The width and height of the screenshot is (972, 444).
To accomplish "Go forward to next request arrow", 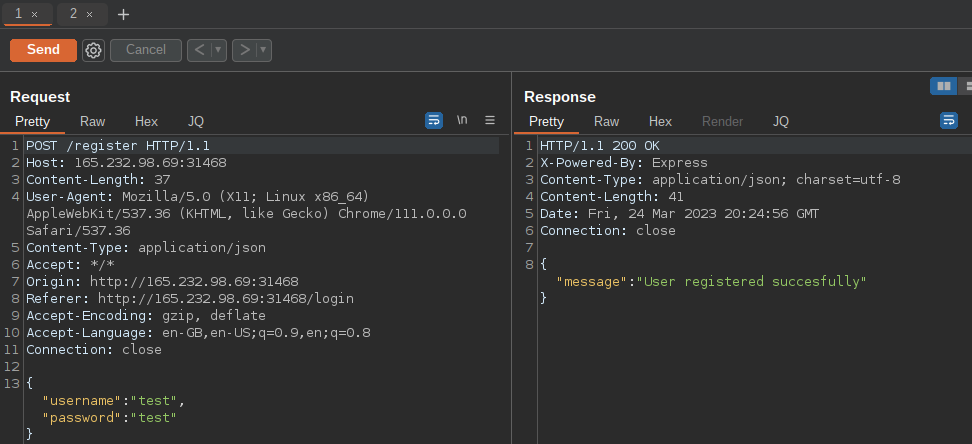I will pos(244,50).
